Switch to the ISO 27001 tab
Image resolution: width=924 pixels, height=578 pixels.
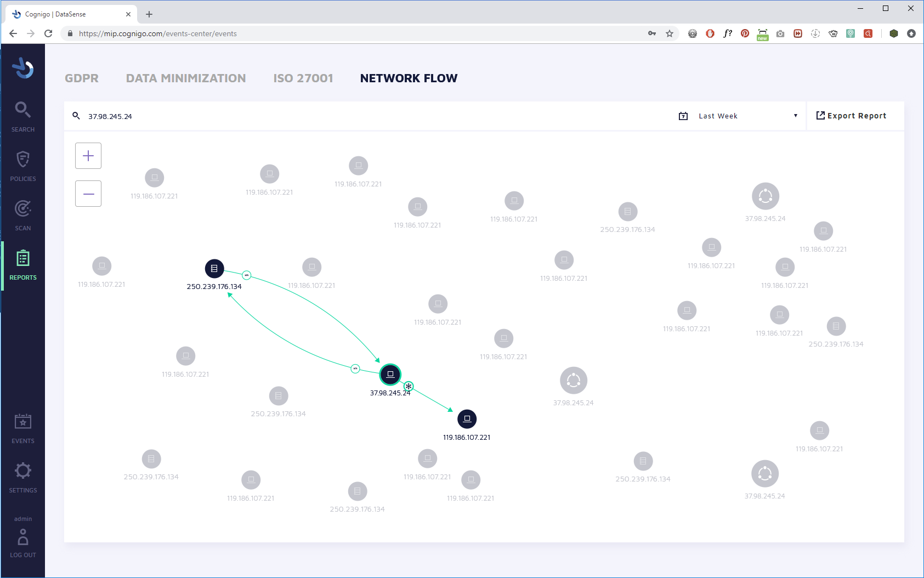pos(303,78)
